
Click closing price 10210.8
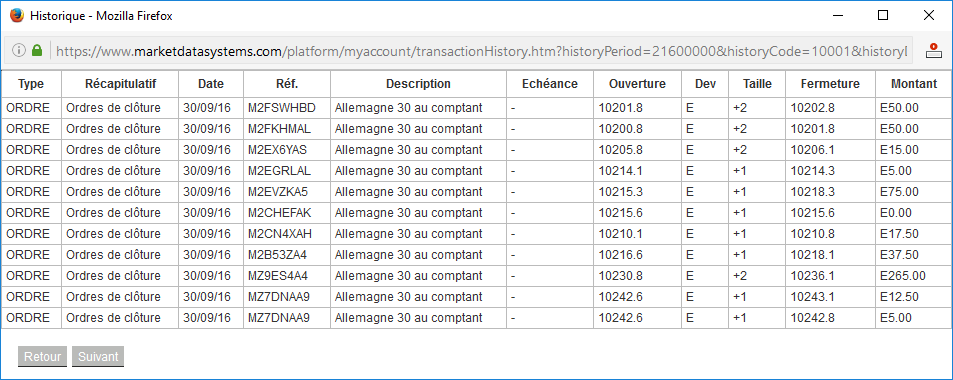(x=813, y=234)
